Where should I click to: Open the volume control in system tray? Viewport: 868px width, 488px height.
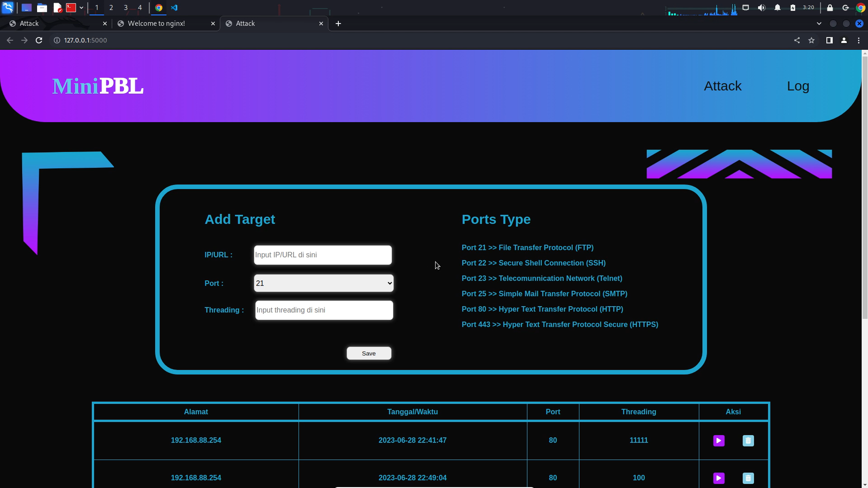[x=762, y=8]
